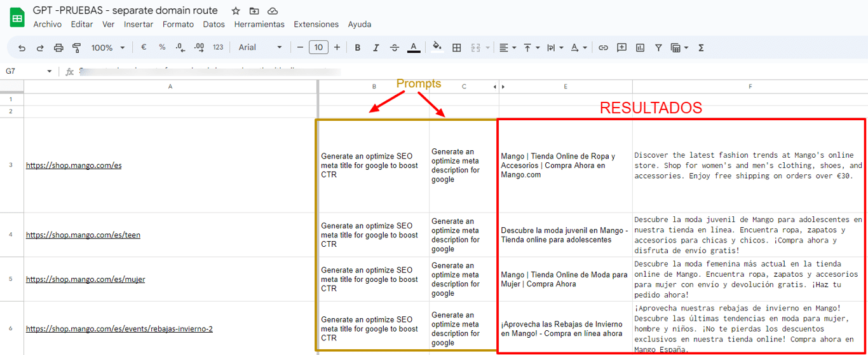Open the Arial font dropdown
868x355 pixels.
coord(260,48)
